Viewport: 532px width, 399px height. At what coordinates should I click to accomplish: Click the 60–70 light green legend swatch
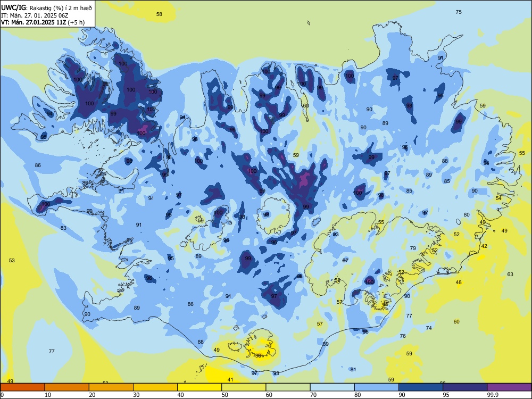click(288, 387)
